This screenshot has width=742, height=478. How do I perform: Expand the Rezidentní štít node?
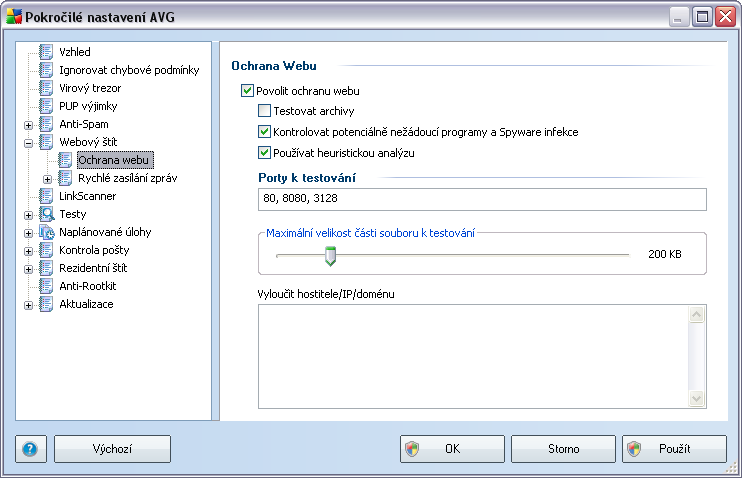[x=28, y=269]
